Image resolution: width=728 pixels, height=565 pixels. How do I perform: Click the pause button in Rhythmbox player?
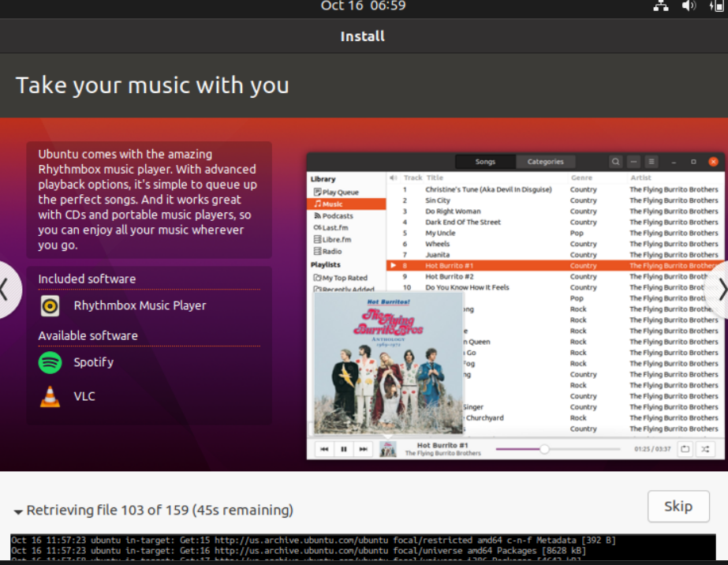pyautogui.click(x=344, y=449)
